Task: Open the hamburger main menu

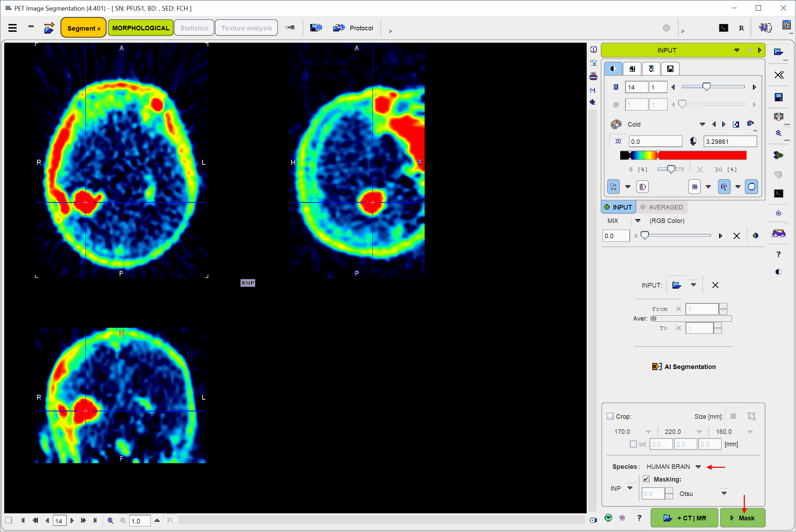Action: point(13,28)
